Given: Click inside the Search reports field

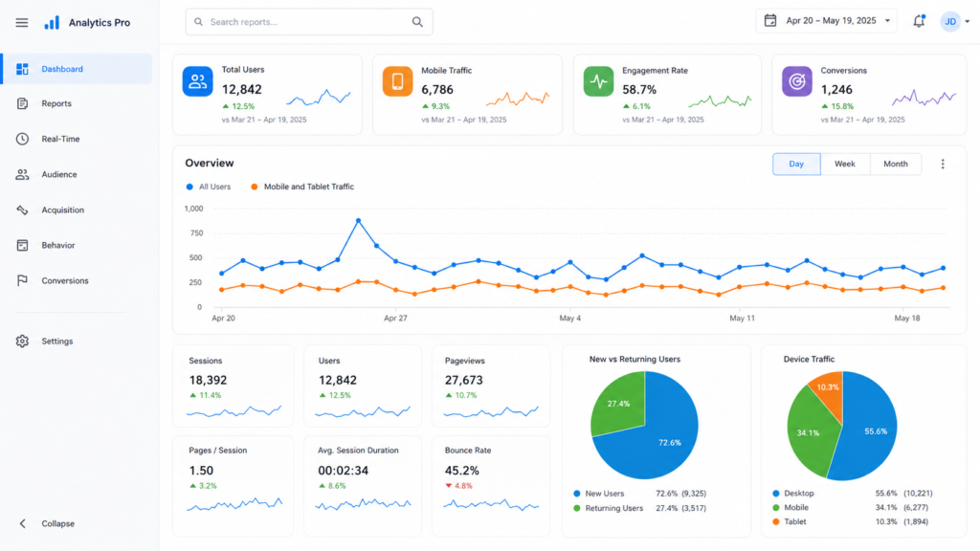Looking at the screenshot, I should click(309, 22).
